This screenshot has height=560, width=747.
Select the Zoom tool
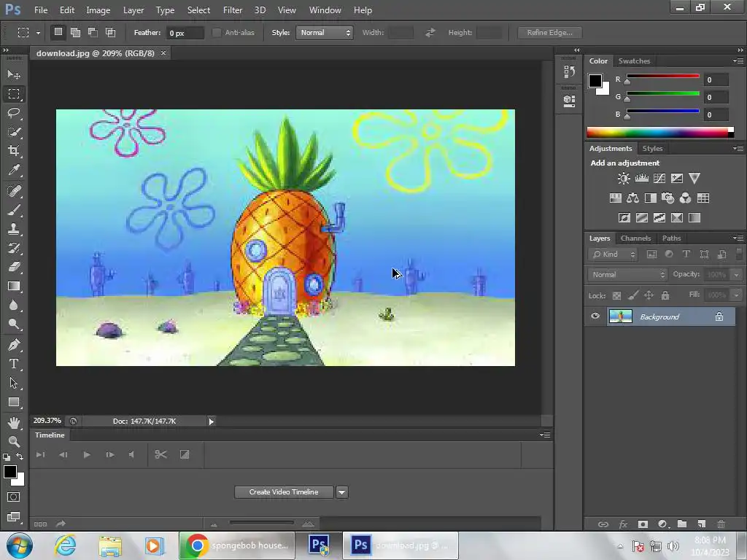point(14,441)
